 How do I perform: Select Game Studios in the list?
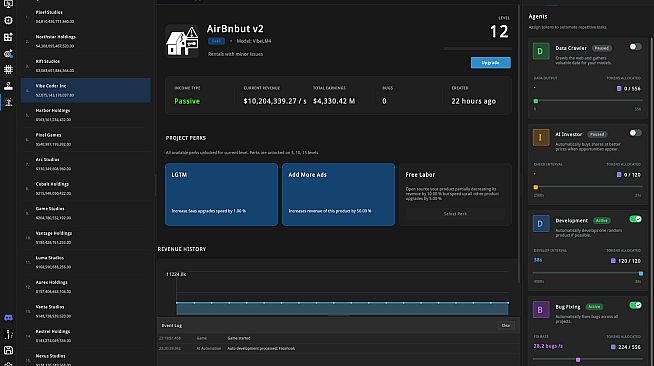point(86,213)
